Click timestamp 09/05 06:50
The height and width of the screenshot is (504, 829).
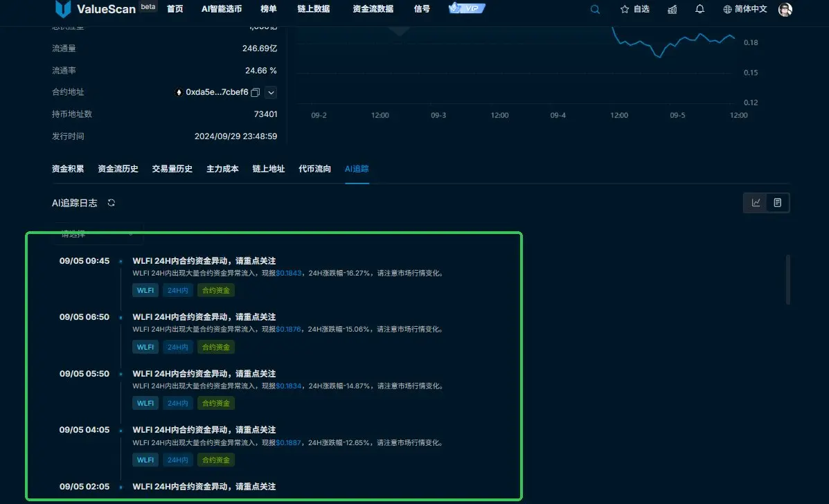84,317
